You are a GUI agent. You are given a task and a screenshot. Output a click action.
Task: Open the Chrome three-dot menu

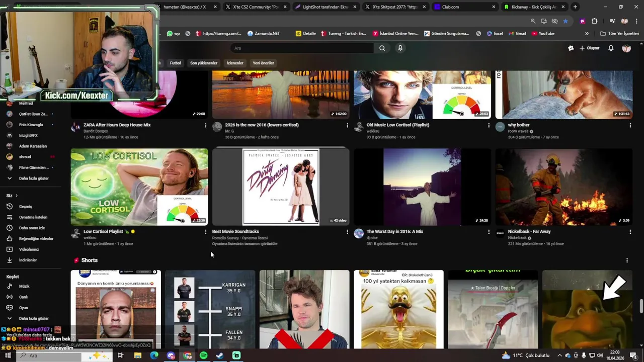pyautogui.click(x=636, y=21)
